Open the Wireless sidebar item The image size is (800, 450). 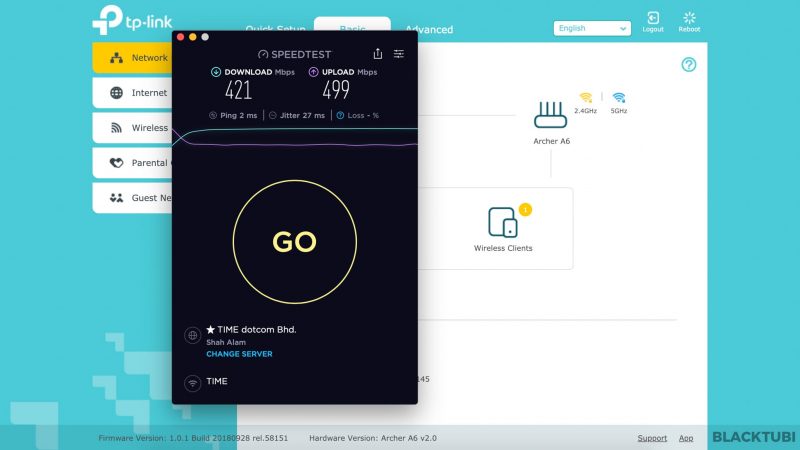132,128
